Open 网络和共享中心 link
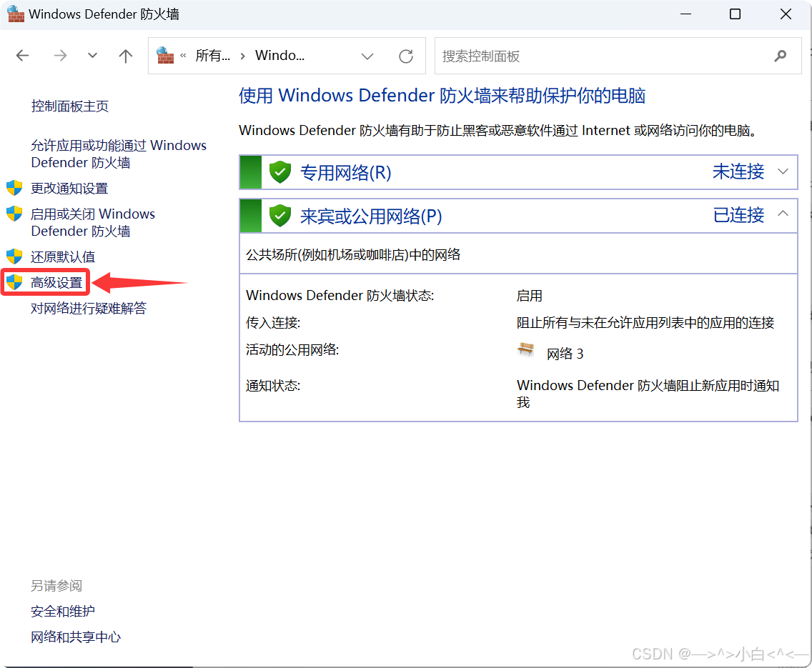Image resolution: width=812 pixels, height=668 pixels. pos(76,637)
